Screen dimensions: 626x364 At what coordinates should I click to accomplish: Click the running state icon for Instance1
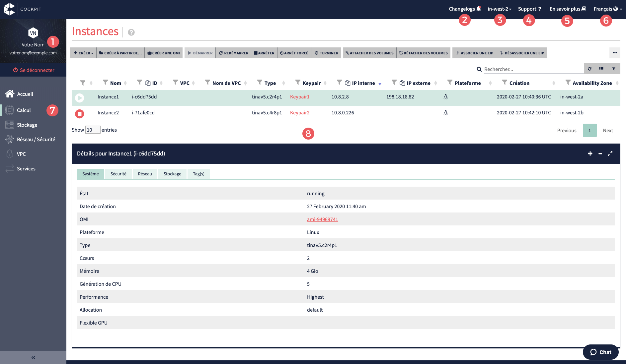pos(79,98)
